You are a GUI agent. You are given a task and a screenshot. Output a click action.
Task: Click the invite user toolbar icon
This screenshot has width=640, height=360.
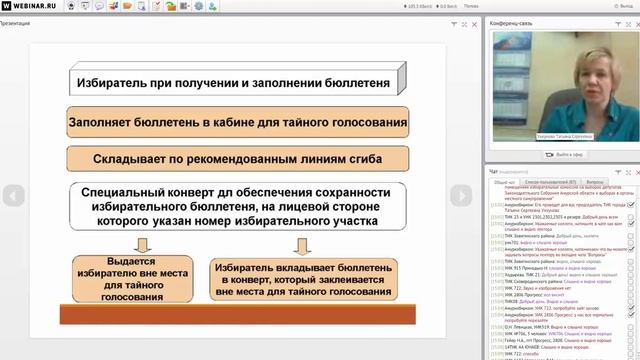213,6
